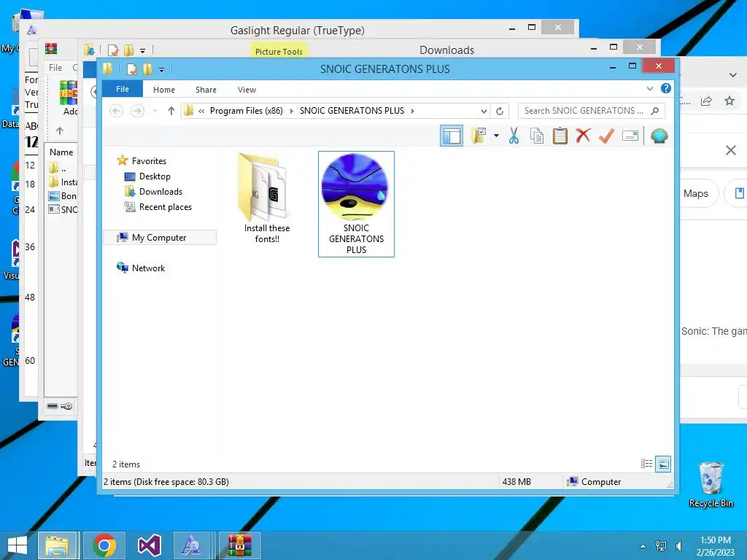
Task: Open the blue File menu tab
Action: [123, 89]
